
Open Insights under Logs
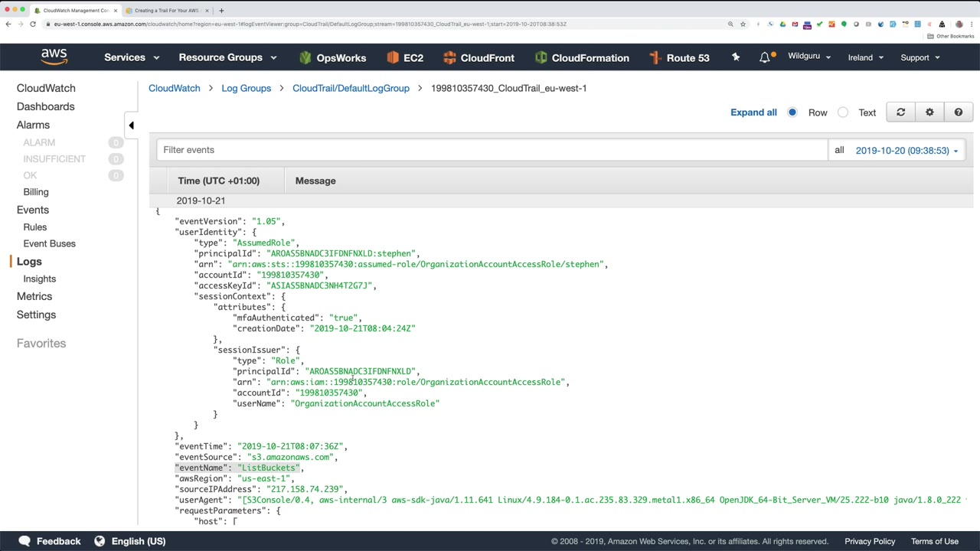coord(39,279)
